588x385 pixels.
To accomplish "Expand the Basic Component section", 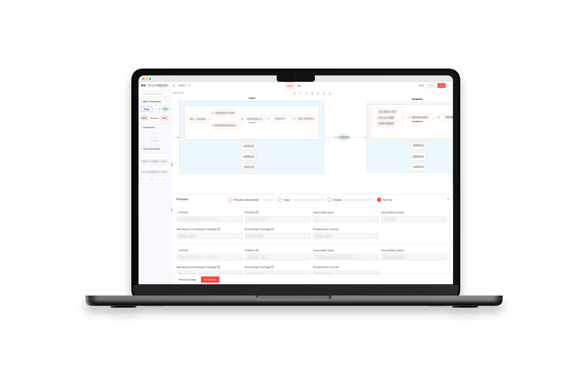I will pyautogui.click(x=142, y=101).
